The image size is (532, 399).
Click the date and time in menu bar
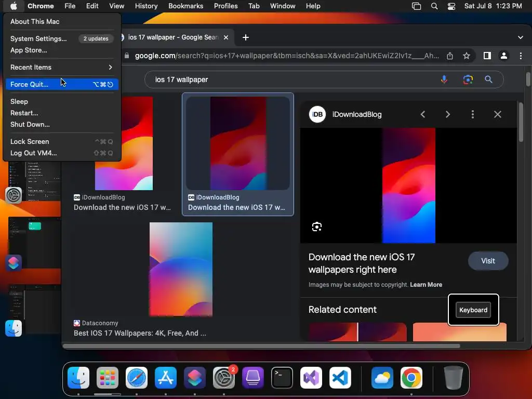(x=493, y=6)
